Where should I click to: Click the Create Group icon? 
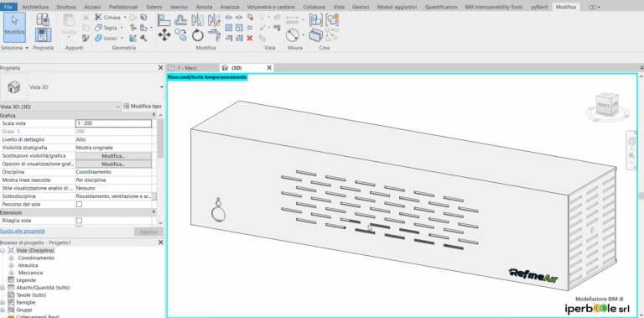pyautogui.click(x=332, y=19)
